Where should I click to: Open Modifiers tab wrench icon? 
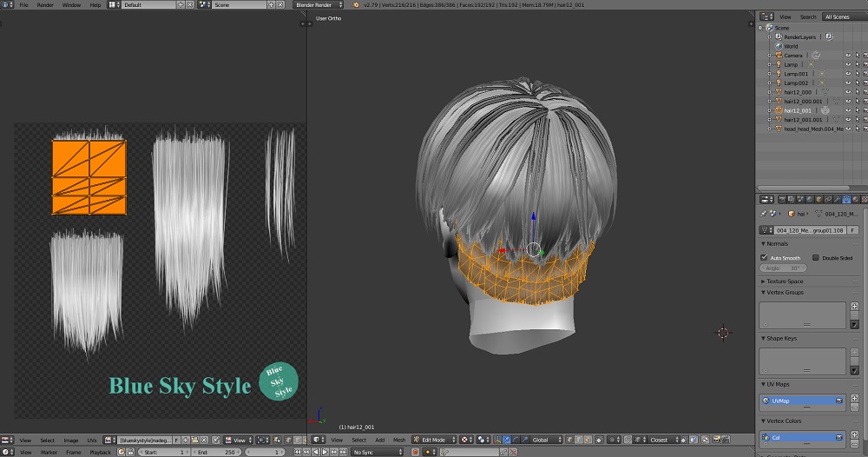[x=837, y=200]
